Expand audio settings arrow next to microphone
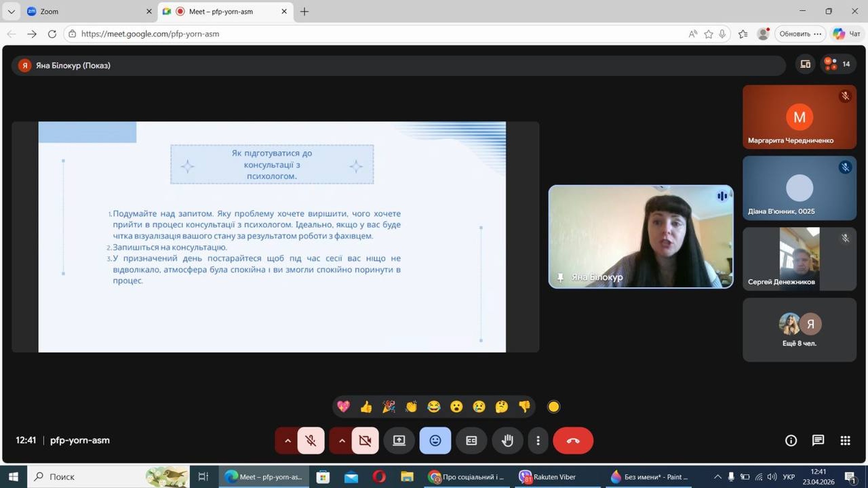This screenshot has height=488, width=868. [288, 441]
